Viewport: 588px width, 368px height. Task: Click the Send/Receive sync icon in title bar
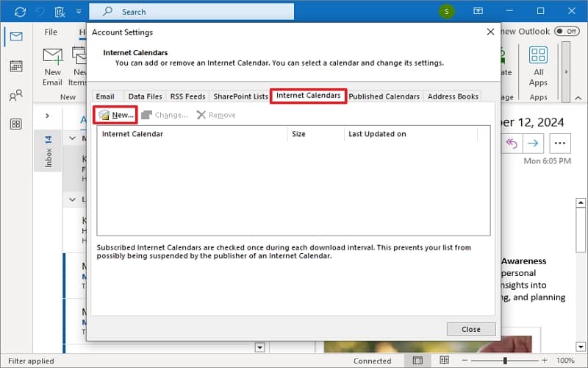click(x=20, y=12)
